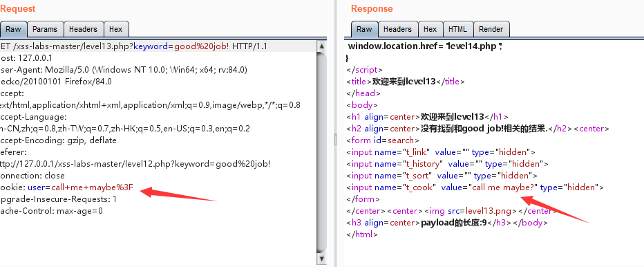The width and height of the screenshot is (644, 267).
Task: Switch to the Request Params tab
Action: coord(45,29)
